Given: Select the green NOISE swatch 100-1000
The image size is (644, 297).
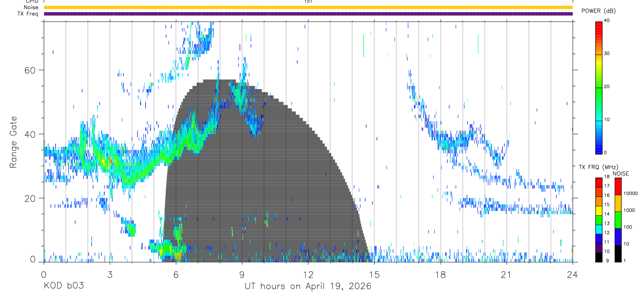Looking at the screenshot, I should coord(618,220).
